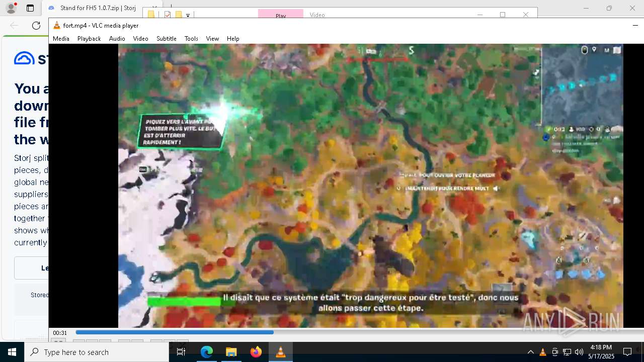The height and width of the screenshot is (362, 644).
Task: Click the VLC cone icon in system tray
Action: 543,352
